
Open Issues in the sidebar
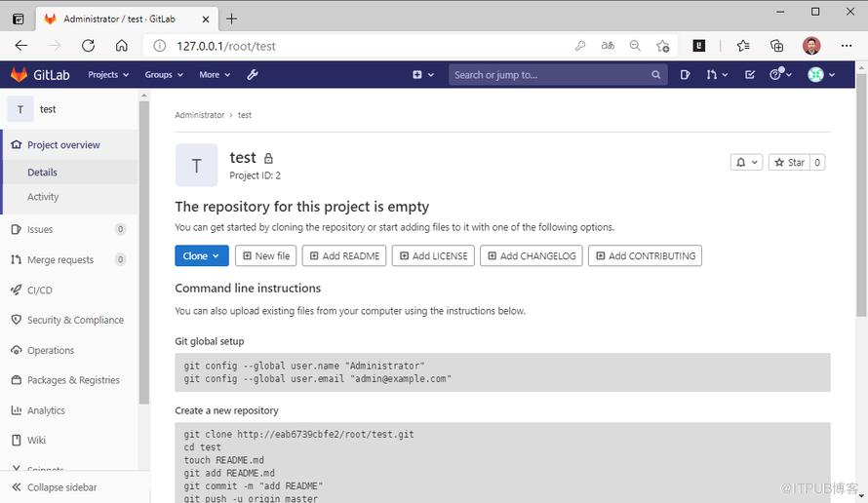68,229
